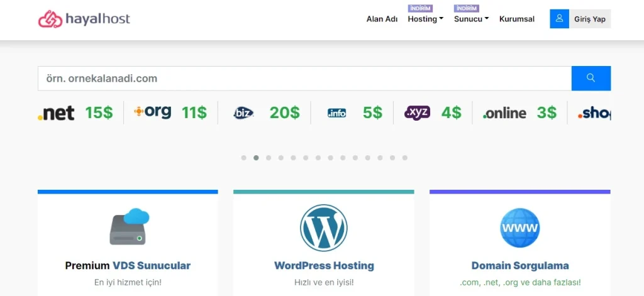Click the VDS cloud server icon

[129, 227]
